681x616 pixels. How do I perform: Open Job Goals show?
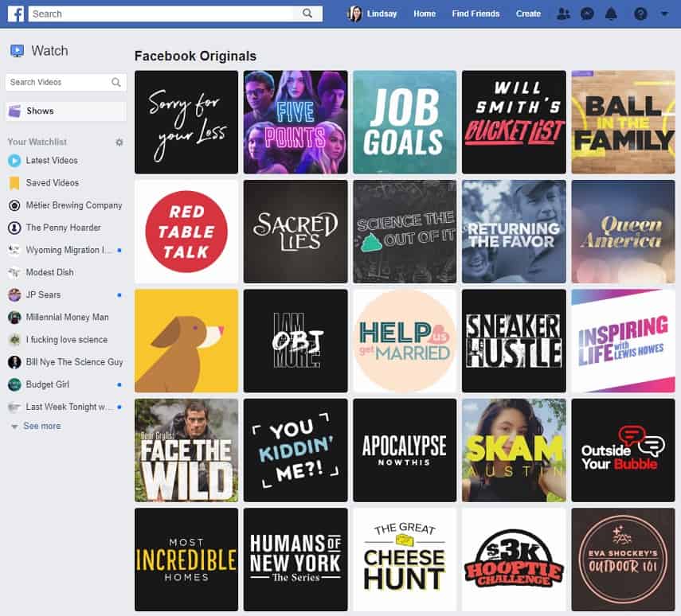[405, 122]
